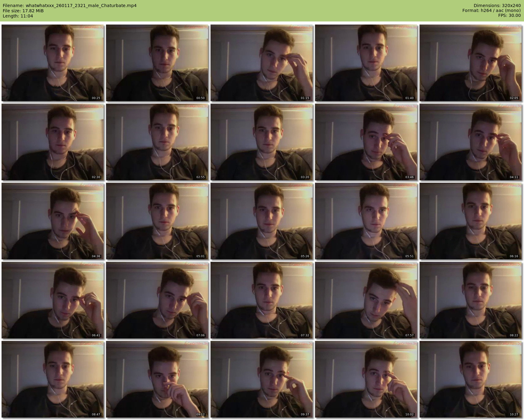Select the thumbnail timestamped 06:16
Image resolution: width=524 pixels, height=420 pixels.
[470, 221]
